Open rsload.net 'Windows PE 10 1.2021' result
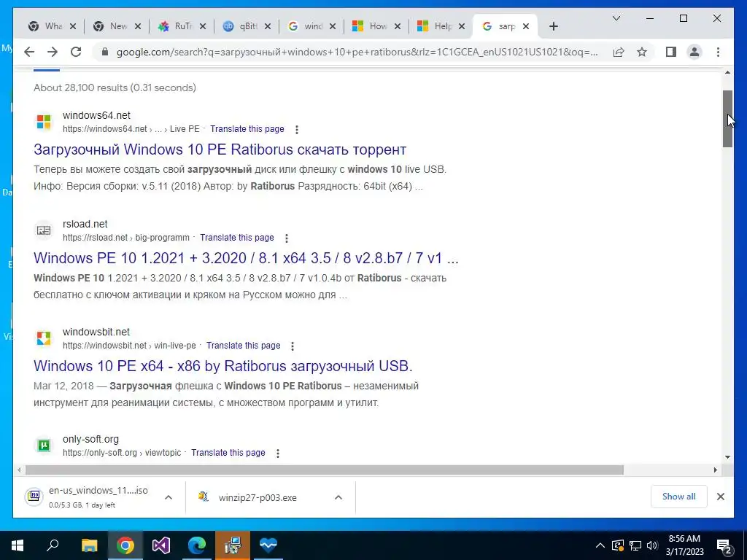This screenshot has height=560, width=747. tap(246, 258)
